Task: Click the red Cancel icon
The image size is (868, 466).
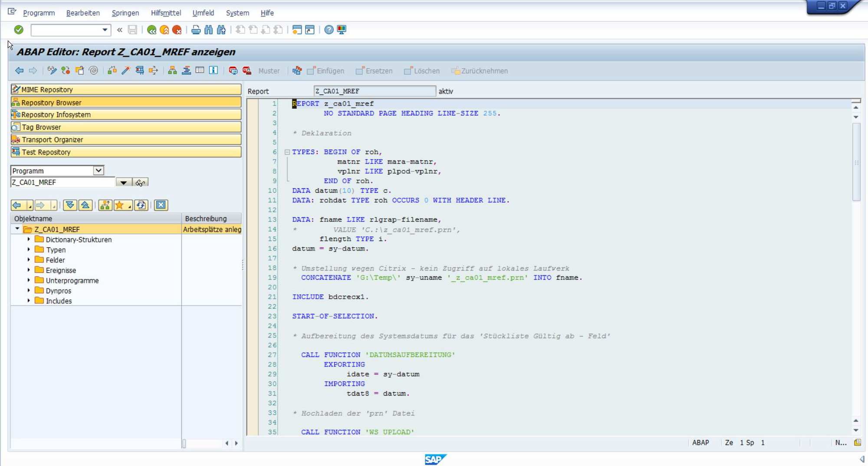Action: point(177,30)
